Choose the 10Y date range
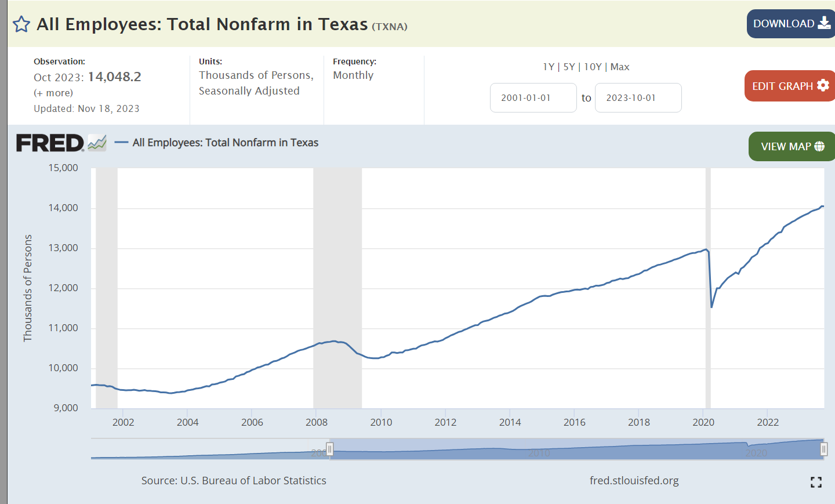The height and width of the screenshot is (504, 835). 593,67
